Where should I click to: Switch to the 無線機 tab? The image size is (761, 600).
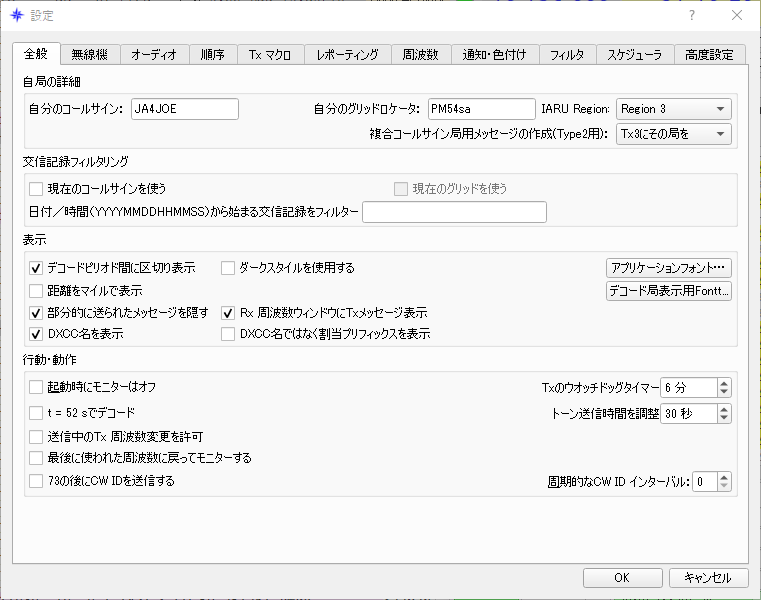90,54
